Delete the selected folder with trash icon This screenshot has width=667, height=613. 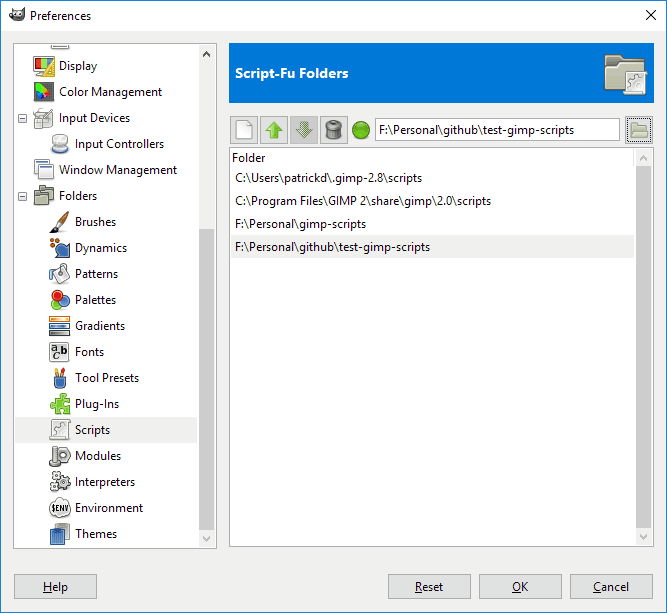click(x=332, y=130)
